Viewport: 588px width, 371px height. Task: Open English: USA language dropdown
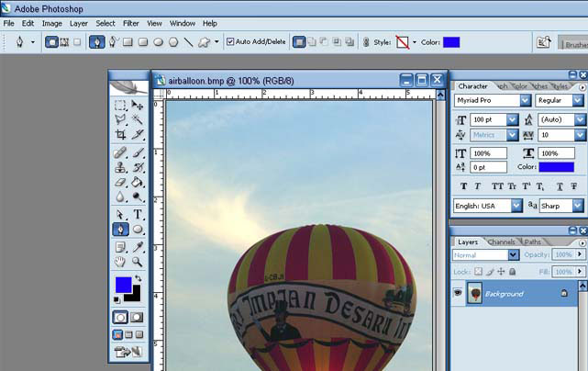(516, 206)
